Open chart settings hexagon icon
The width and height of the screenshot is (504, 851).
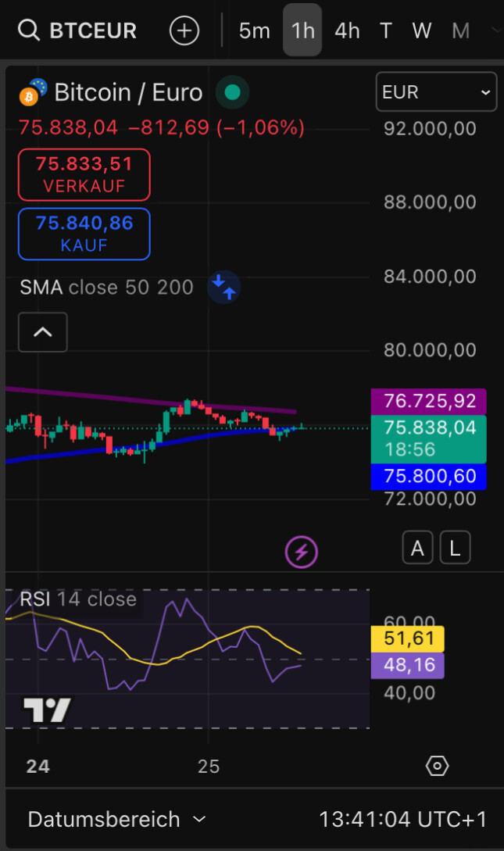437,766
